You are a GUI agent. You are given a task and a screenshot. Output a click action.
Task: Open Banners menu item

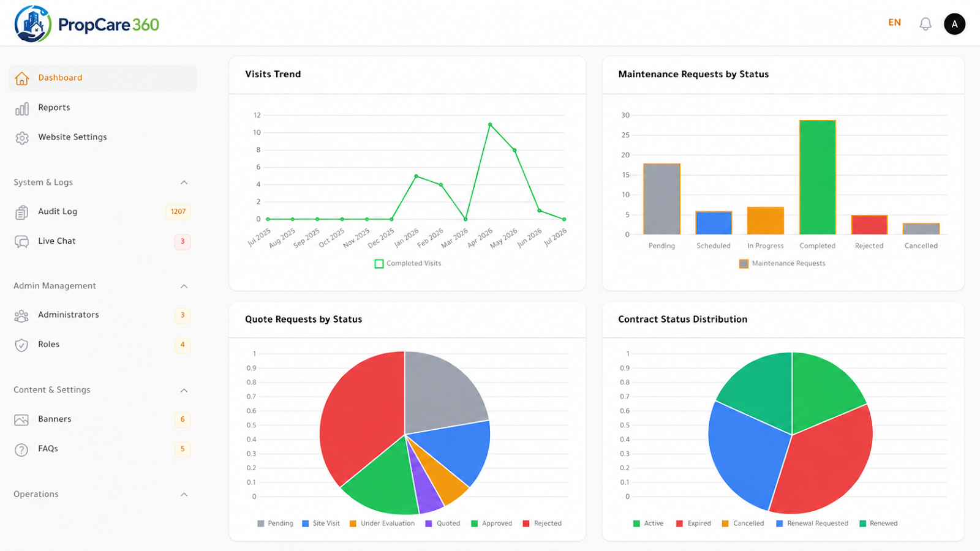point(103,419)
